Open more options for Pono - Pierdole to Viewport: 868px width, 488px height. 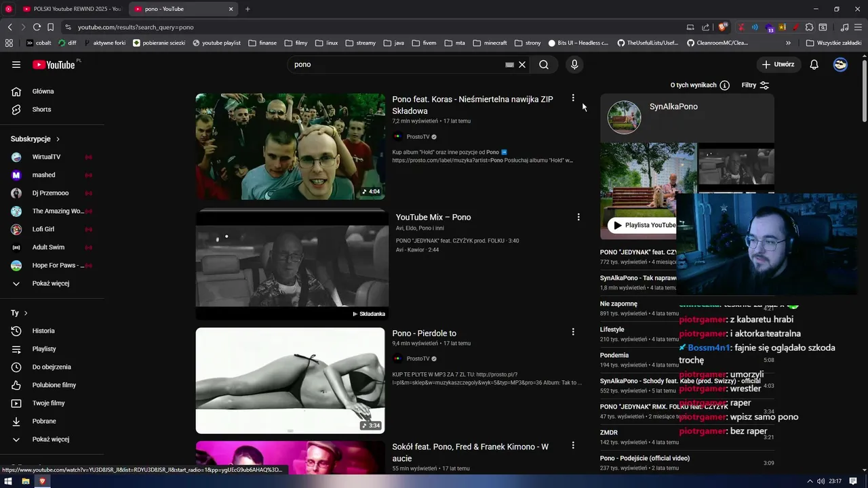(x=573, y=332)
